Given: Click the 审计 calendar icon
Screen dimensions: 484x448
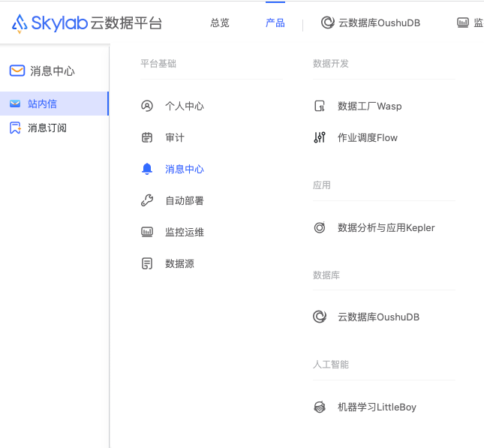Looking at the screenshot, I should 147,137.
